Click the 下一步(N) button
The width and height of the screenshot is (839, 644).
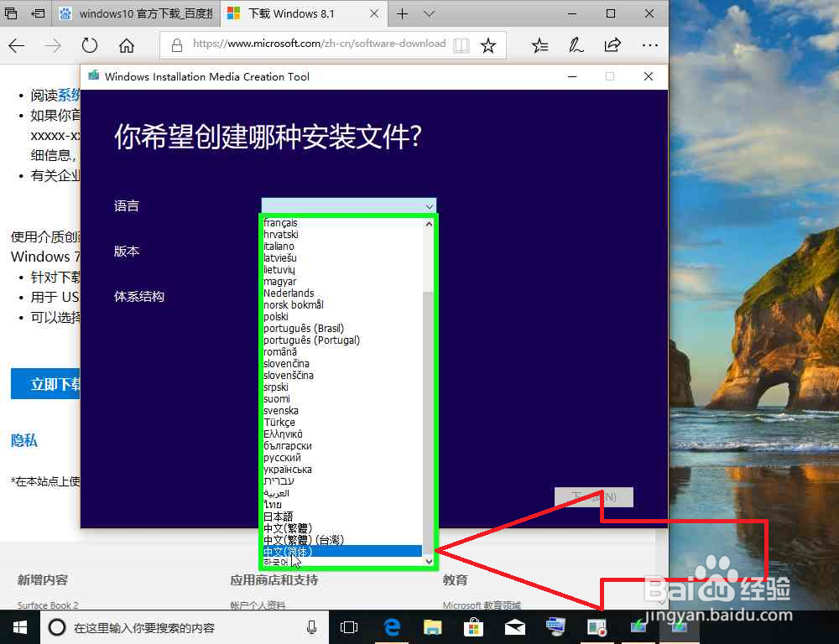594,497
